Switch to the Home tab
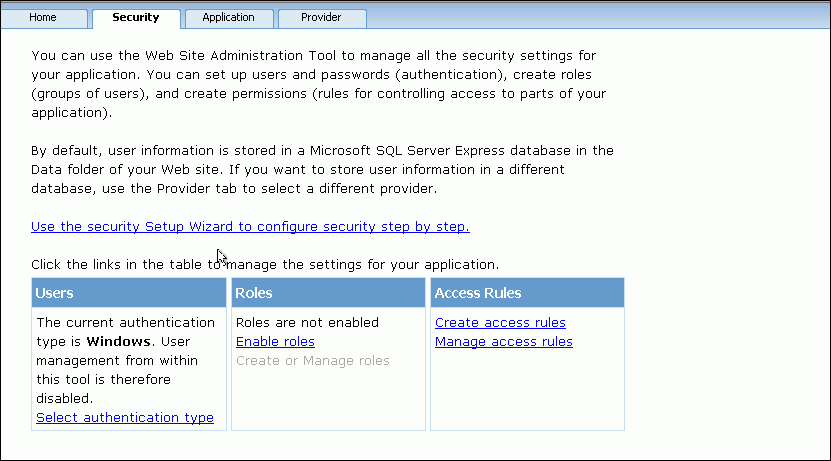831x461 pixels. [x=42, y=18]
